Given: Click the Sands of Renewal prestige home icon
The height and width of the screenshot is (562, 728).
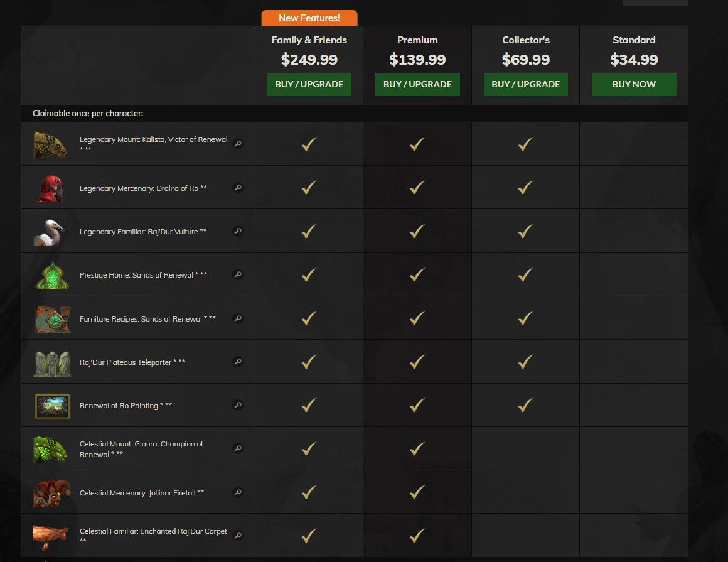Looking at the screenshot, I should coord(51,275).
